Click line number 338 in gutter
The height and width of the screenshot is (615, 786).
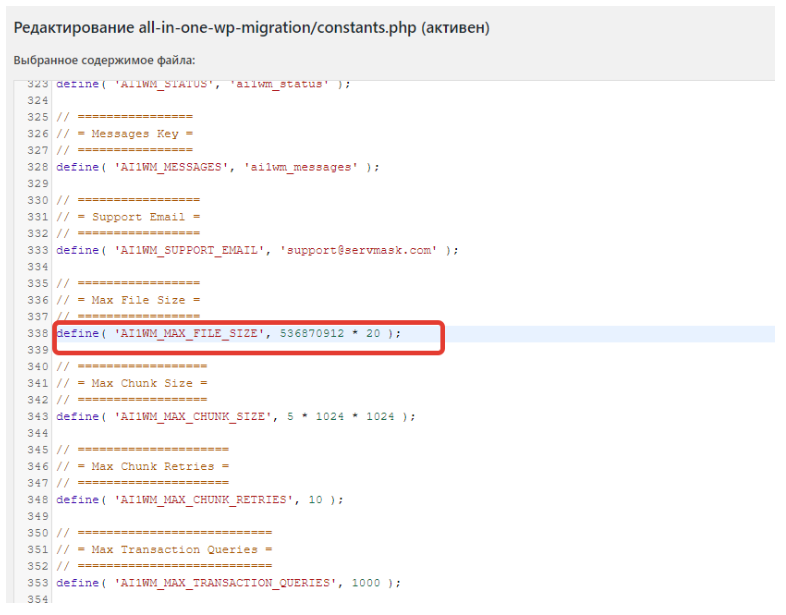click(x=38, y=333)
